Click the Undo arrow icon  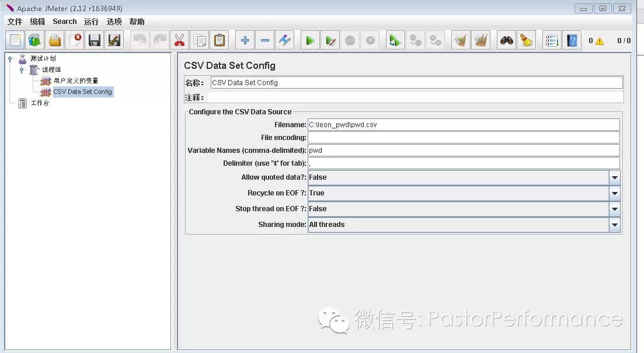click(x=140, y=40)
